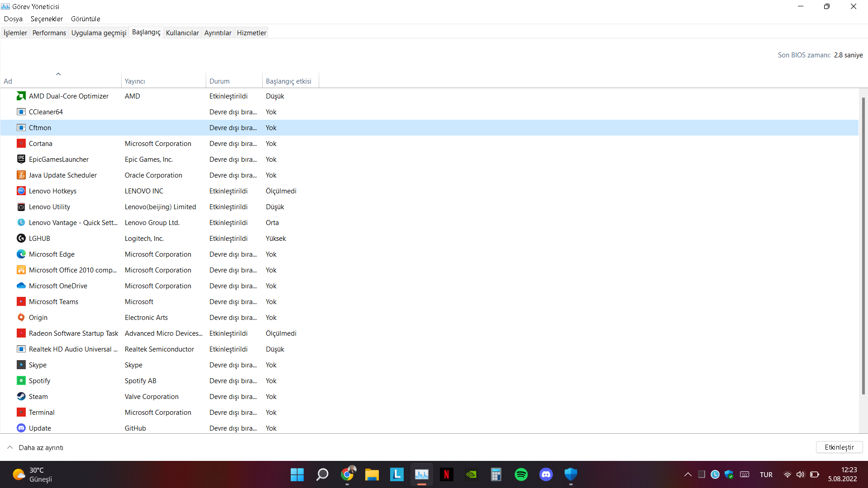The height and width of the screenshot is (488, 868).
Task: Click the Spotify icon in startup list
Action: [x=21, y=380]
